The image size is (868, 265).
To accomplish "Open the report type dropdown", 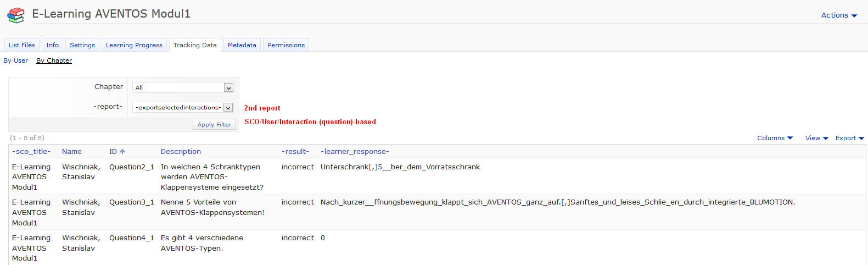I will pyautogui.click(x=182, y=107).
